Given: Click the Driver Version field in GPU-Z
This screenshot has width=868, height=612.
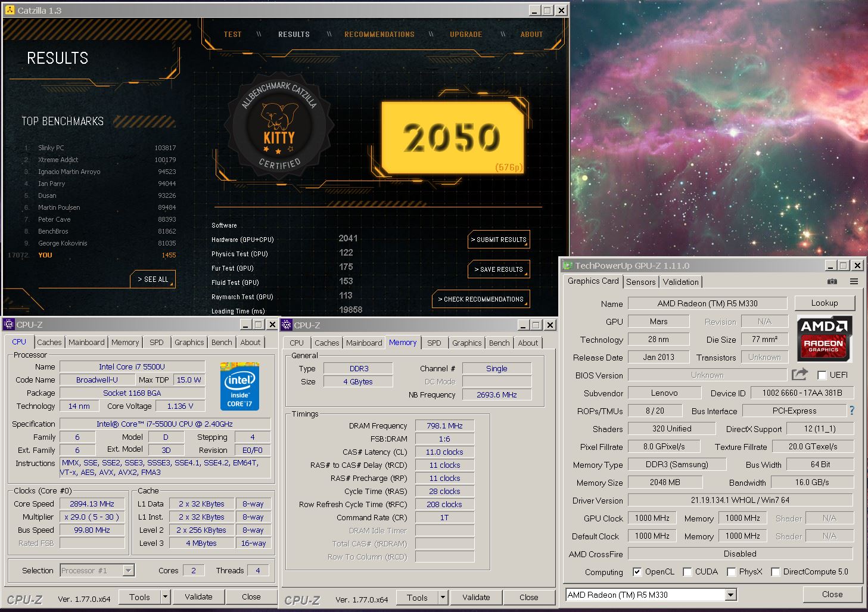Looking at the screenshot, I should [x=740, y=500].
